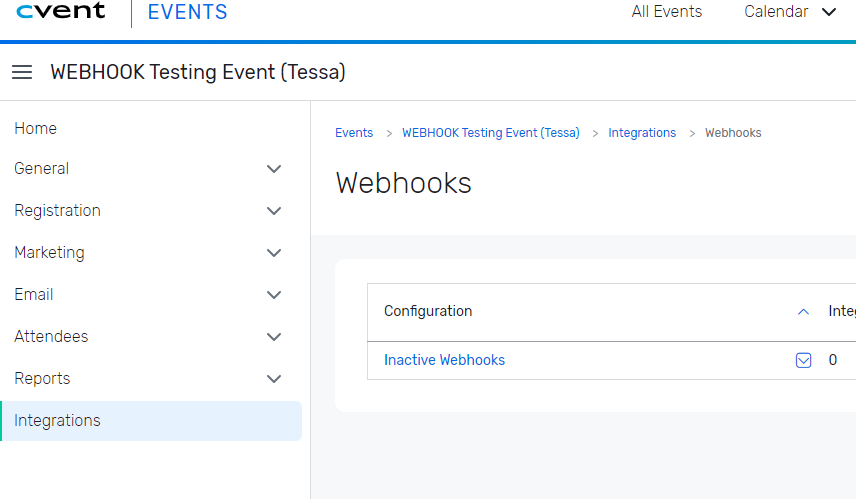Click the EVENTS header title
The image size is (856, 499).
click(187, 12)
